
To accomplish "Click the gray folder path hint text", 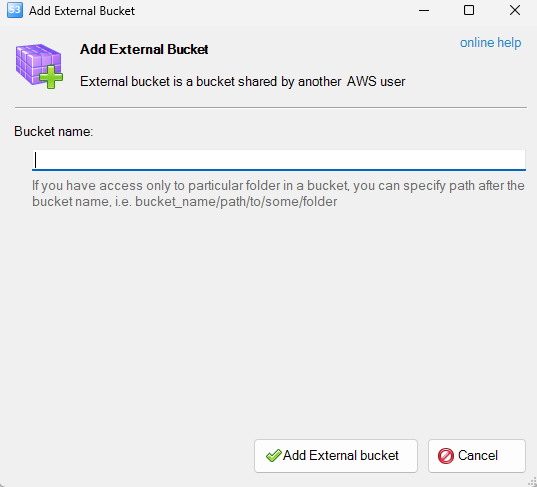I will click(278, 193).
